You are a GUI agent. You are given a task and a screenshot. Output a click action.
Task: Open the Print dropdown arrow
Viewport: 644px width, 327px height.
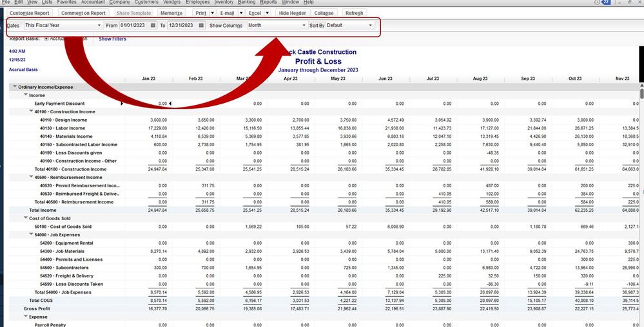point(212,13)
